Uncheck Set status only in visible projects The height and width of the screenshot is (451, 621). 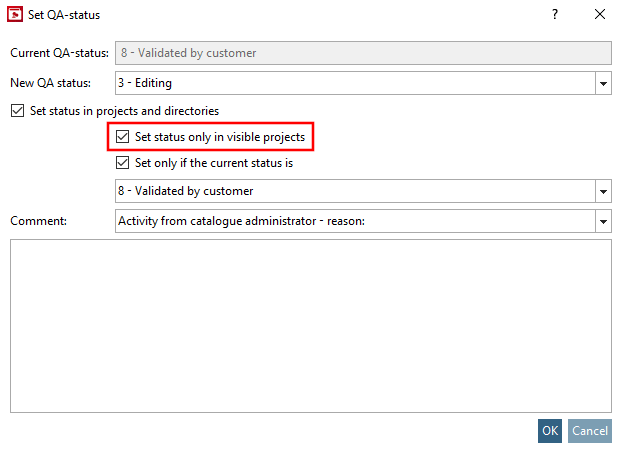tap(123, 136)
